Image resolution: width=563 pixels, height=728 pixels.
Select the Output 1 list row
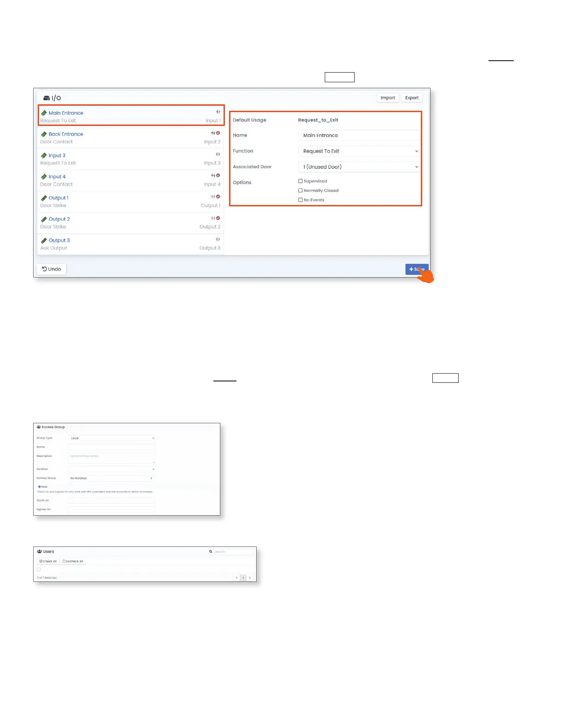tap(131, 201)
